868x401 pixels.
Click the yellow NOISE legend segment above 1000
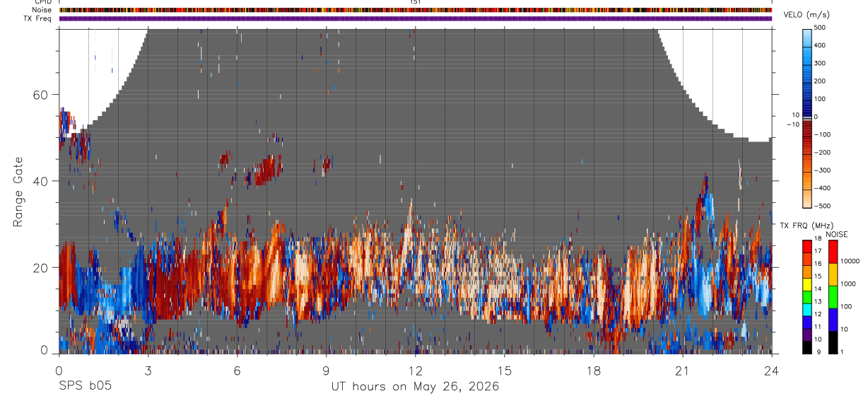point(833,274)
